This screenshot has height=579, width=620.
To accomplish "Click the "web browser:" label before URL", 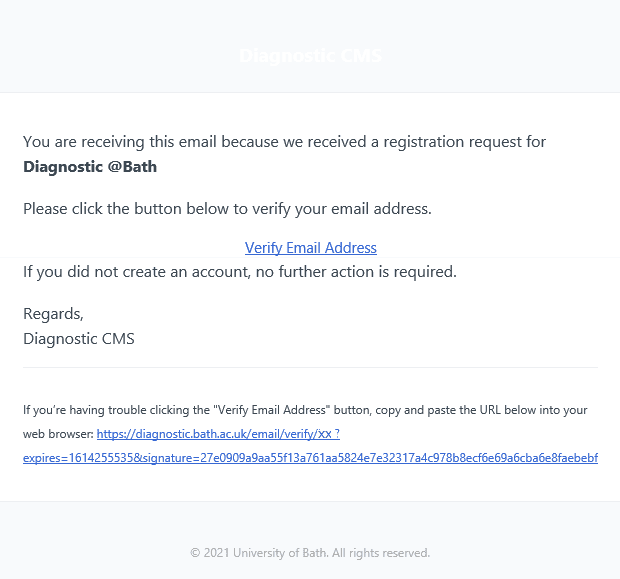I will click(58, 434).
